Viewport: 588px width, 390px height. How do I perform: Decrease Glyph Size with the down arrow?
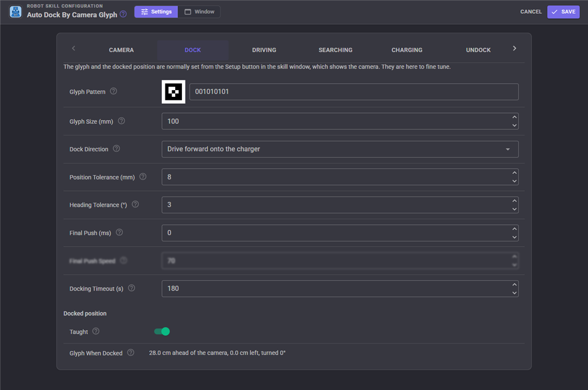click(x=514, y=126)
